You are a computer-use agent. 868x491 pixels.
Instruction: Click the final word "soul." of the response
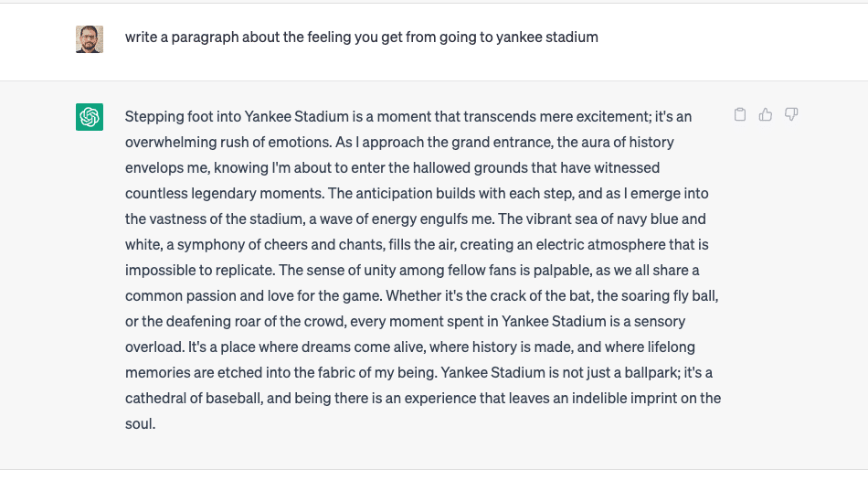point(140,424)
